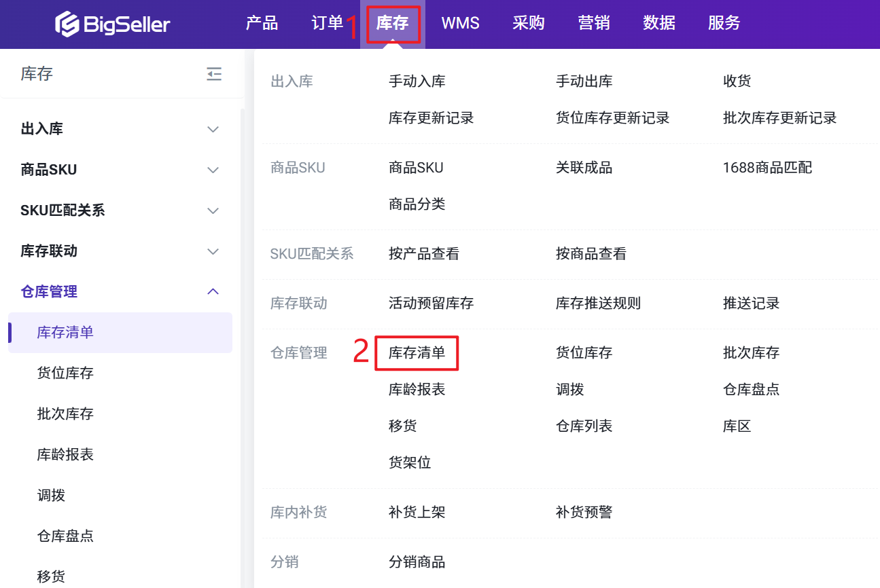Open the 订单 top navigation item
Screen dimensions: 880x588
coord(327,23)
